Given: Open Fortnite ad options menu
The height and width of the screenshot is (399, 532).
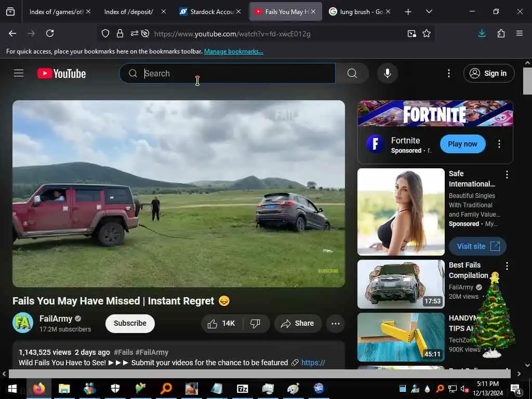Looking at the screenshot, I should click(x=499, y=144).
